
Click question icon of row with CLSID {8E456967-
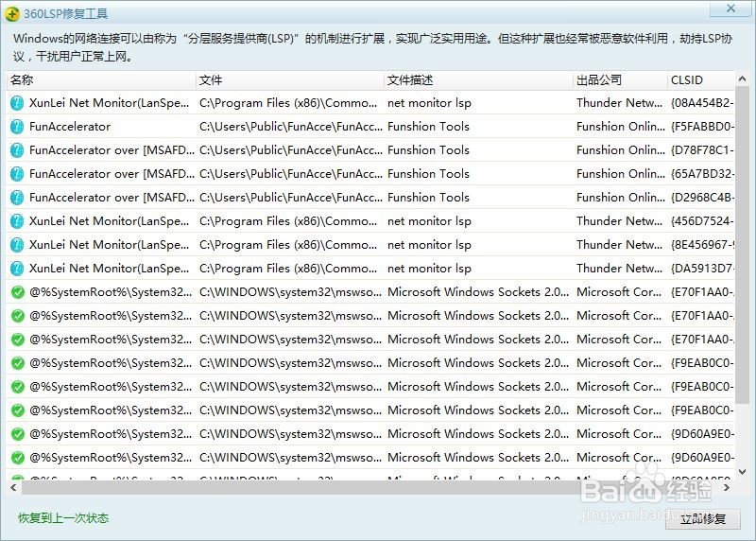coord(17,245)
